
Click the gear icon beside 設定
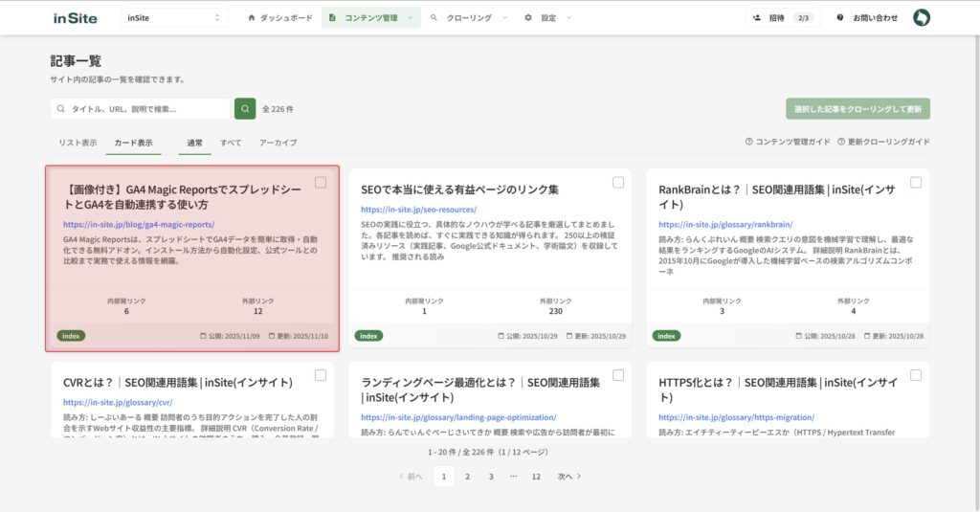tap(528, 18)
